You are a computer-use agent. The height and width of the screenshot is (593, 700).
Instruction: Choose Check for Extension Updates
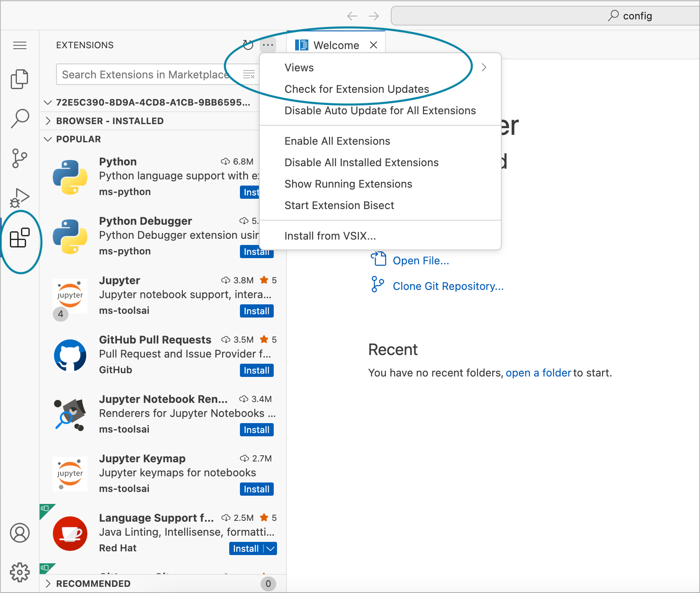tap(380, 89)
